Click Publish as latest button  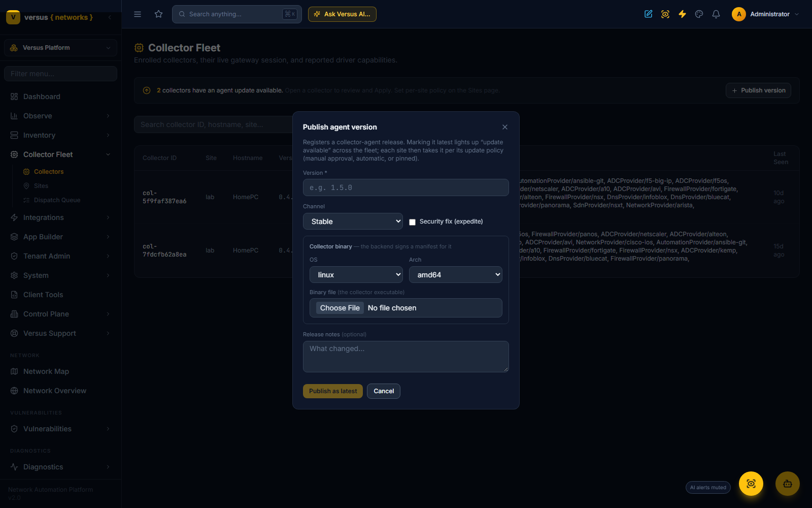tap(333, 391)
